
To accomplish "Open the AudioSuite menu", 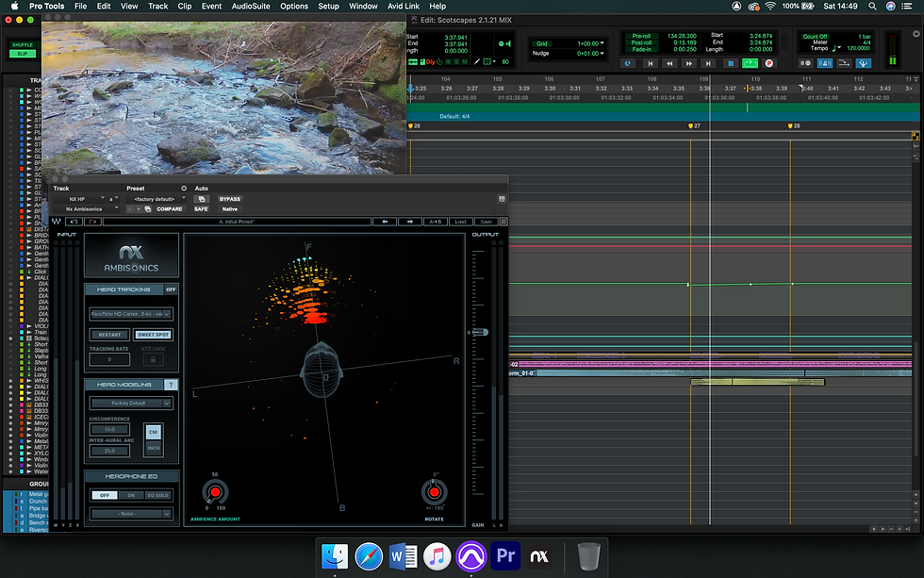I will (251, 6).
